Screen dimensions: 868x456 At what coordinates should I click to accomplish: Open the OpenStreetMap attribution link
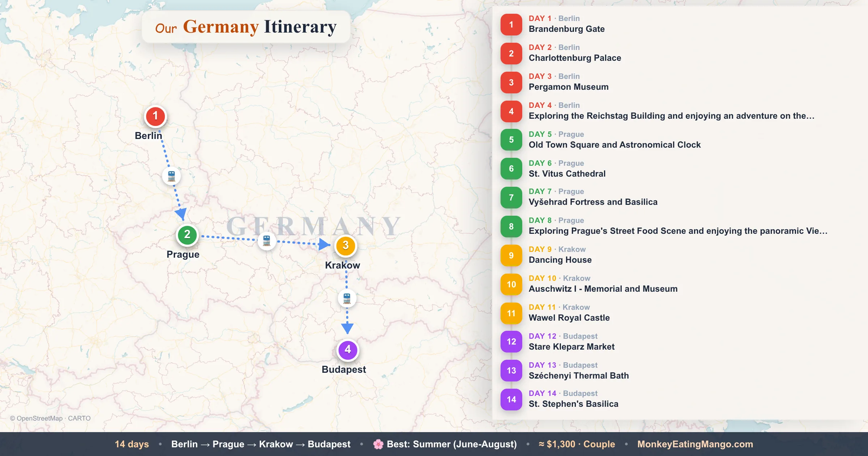coord(36,418)
